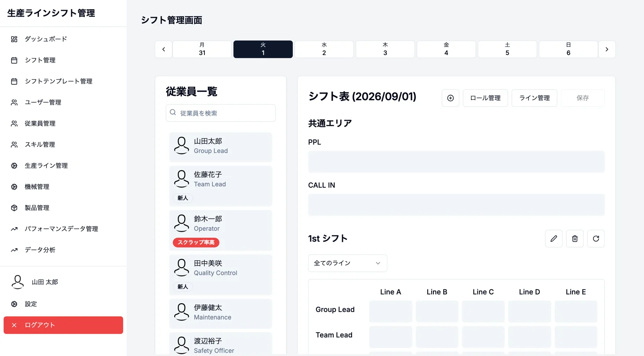The image size is (644, 356).
Task: Select Thursday 3 date tab
Action: [x=385, y=49]
